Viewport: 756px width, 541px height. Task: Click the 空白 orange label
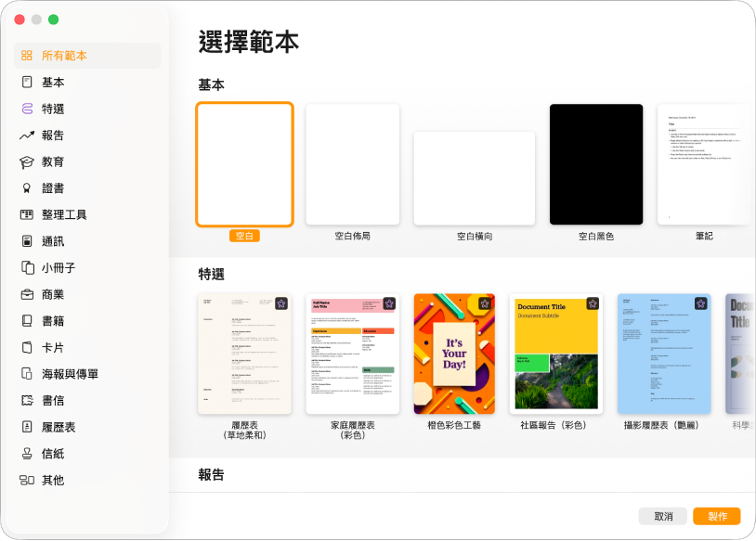(x=245, y=236)
